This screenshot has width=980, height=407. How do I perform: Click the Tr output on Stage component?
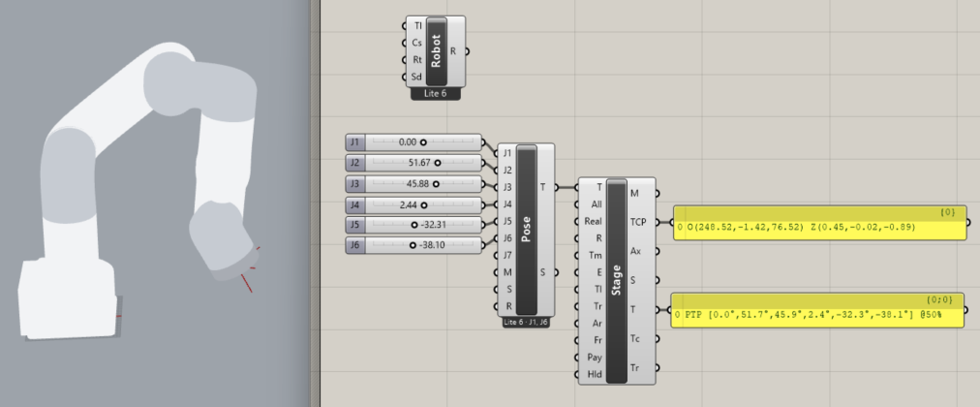(634, 367)
